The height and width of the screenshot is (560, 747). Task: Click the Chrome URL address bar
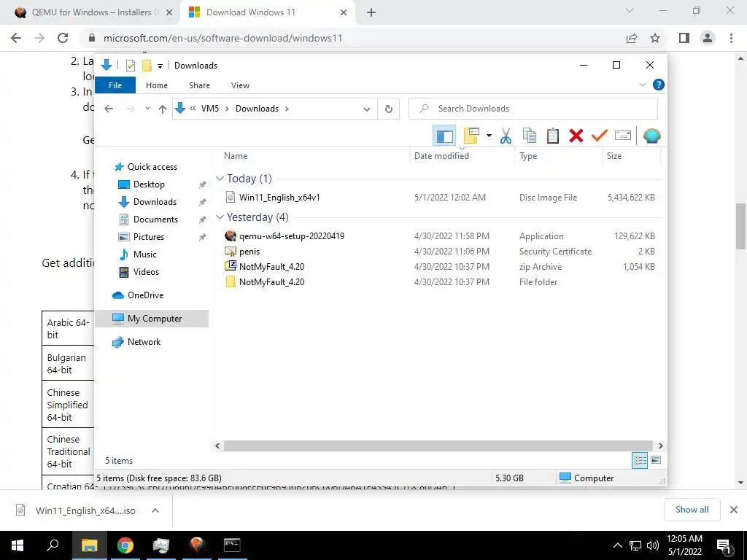[x=352, y=38]
